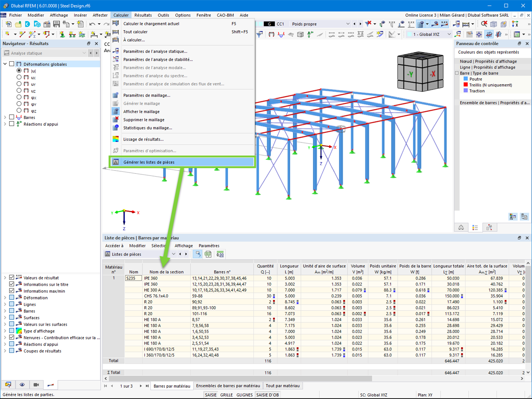Open the Navigator views eye tab

(22, 385)
